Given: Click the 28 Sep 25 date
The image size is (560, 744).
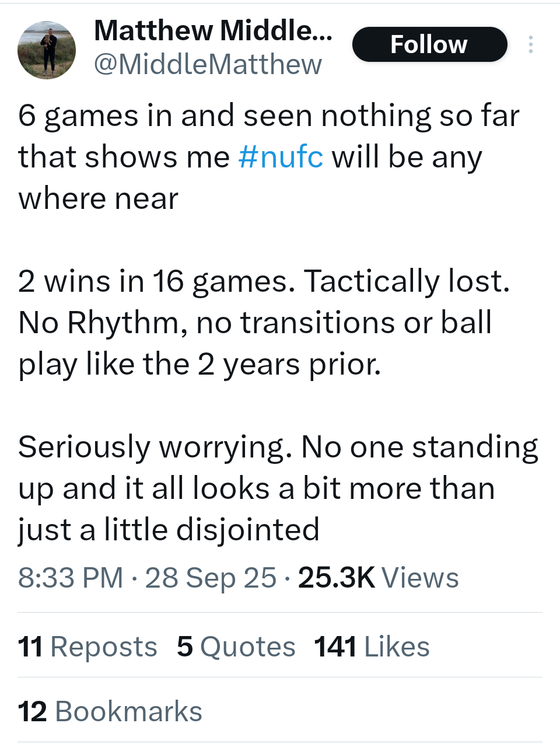Looking at the screenshot, I should pos(211,578).
